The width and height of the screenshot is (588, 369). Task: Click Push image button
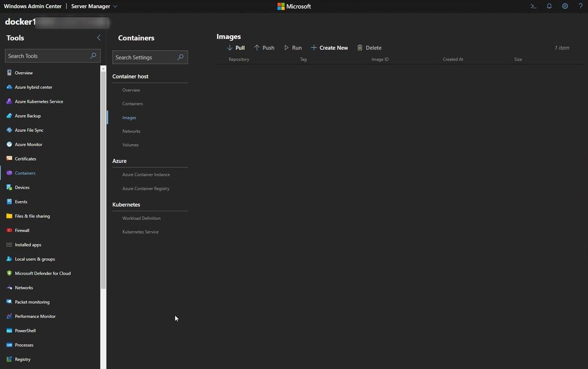click(264, 48)
